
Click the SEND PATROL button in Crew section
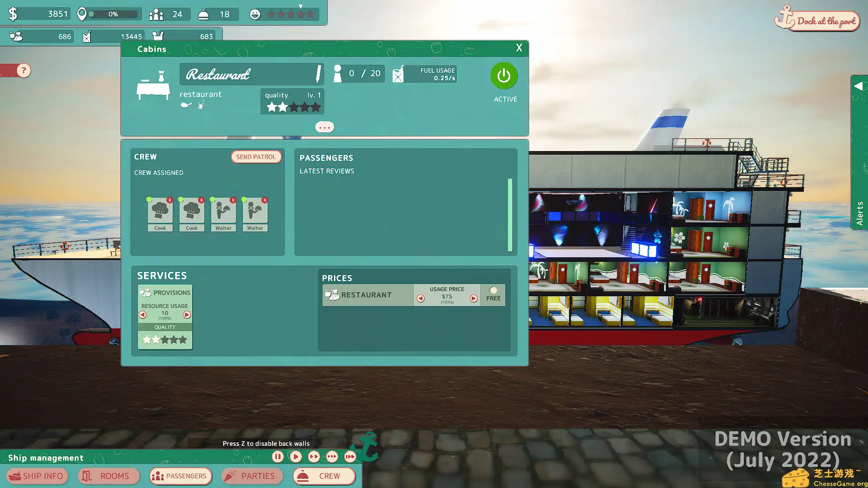pos(256,157)
